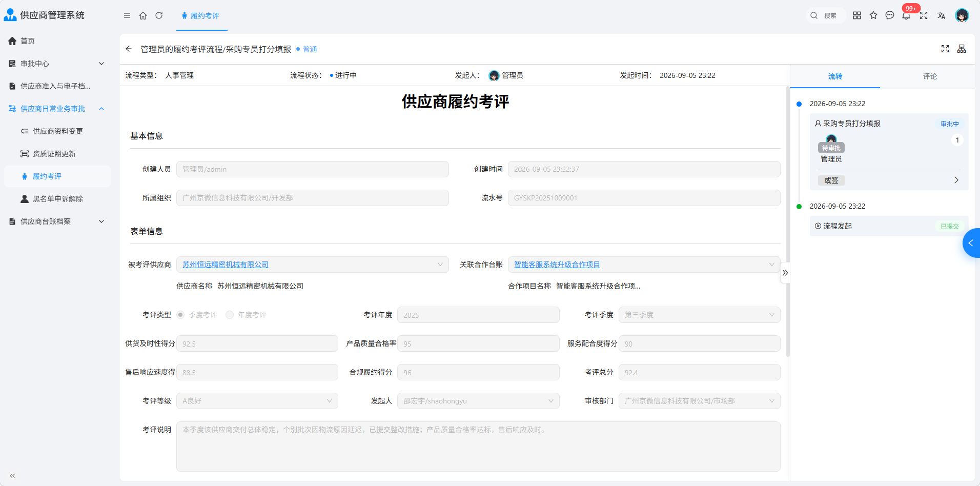Go back with the left arrow
980x486 pixels.
click(129, 49)
